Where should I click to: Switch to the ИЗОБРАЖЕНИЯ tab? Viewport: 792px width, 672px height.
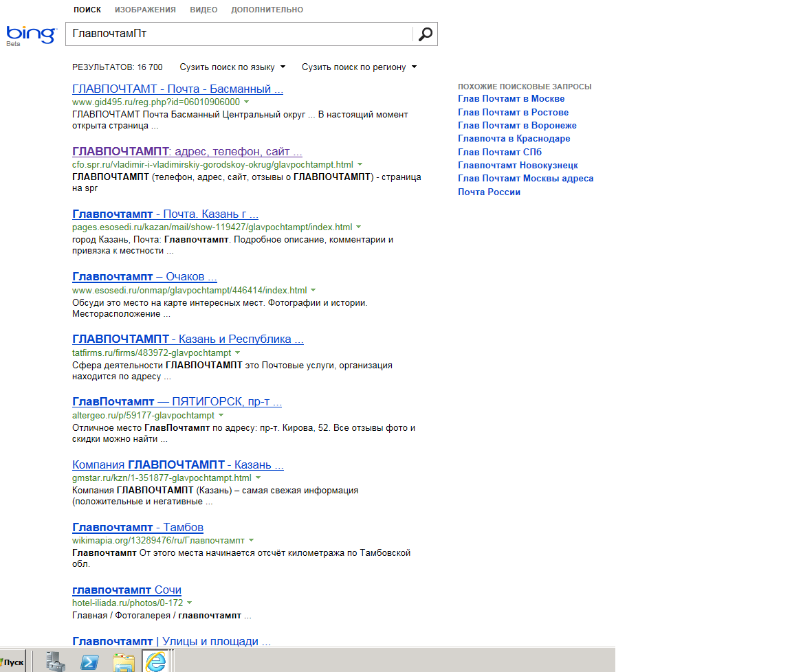click(x=145, y=10)
